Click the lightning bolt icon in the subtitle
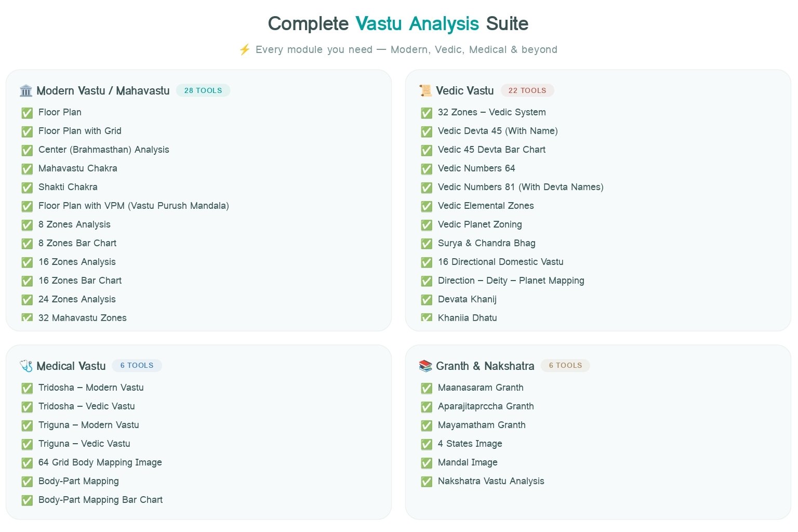798x532 pixels. pyautogui.click(x=245, y=50)
